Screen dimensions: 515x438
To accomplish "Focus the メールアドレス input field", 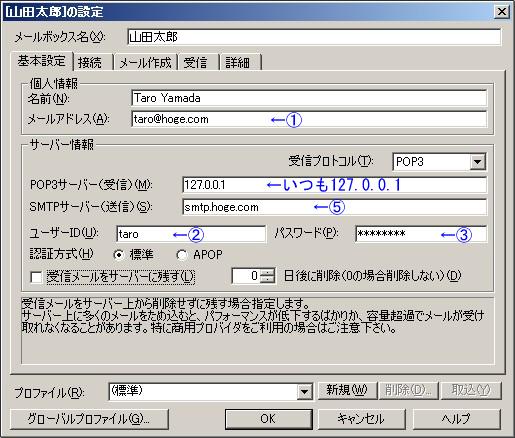I will [309, 119].
